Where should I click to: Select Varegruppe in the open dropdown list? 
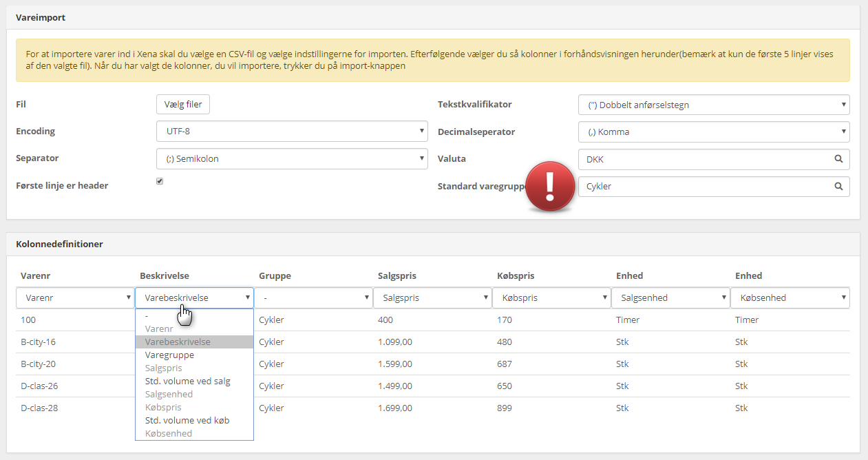[169, 355]
